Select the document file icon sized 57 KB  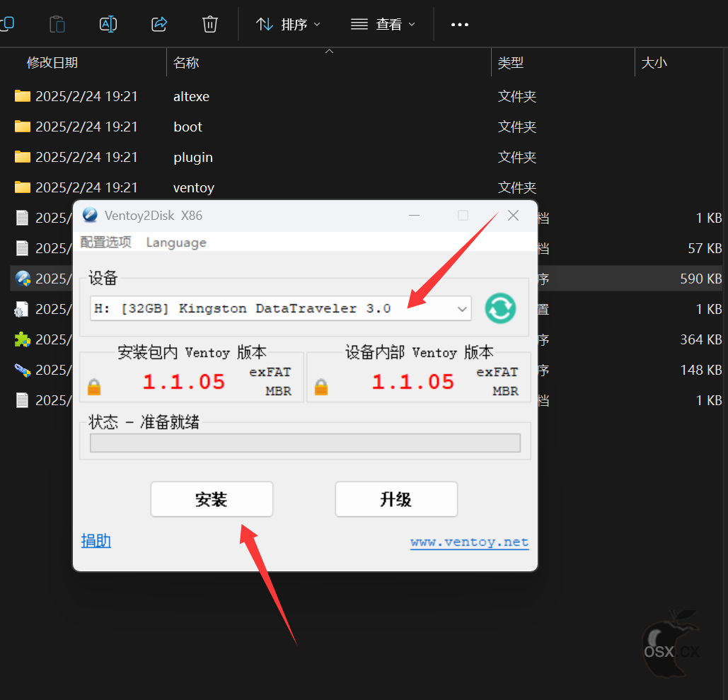(23, 248)
